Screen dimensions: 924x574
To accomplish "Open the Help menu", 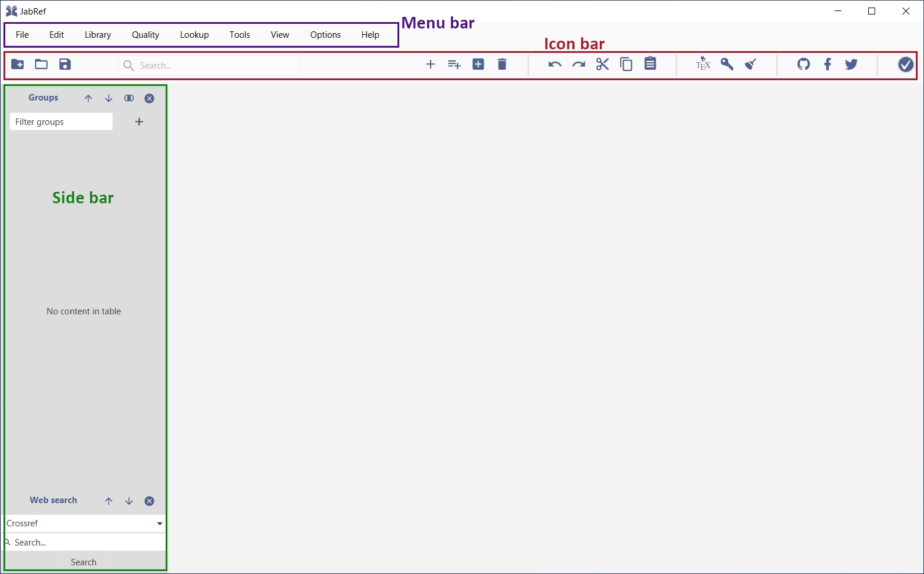I will pos(370,35).
